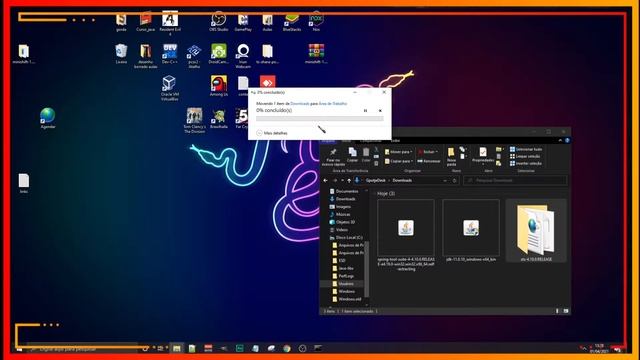This screenshot has height=360, width=640.
Task: Select the Curso_java desktop folder
Action: click(x=145, y=21)
